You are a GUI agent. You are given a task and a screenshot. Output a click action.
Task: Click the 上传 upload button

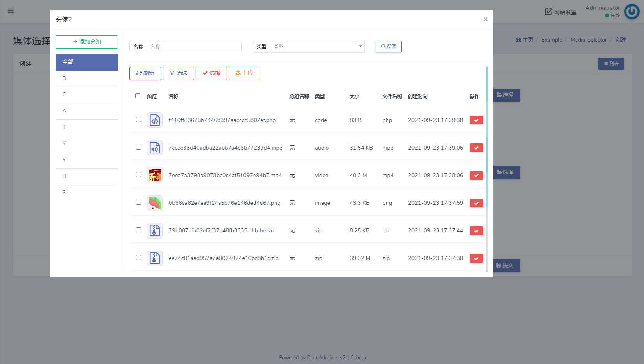click(x=244, y=73)
